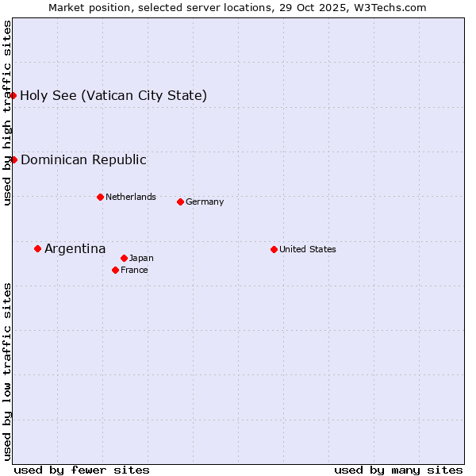Select the "used by fewer sites" axis label
Viewport: 476px width, 476px height.
tap(82, 470)
